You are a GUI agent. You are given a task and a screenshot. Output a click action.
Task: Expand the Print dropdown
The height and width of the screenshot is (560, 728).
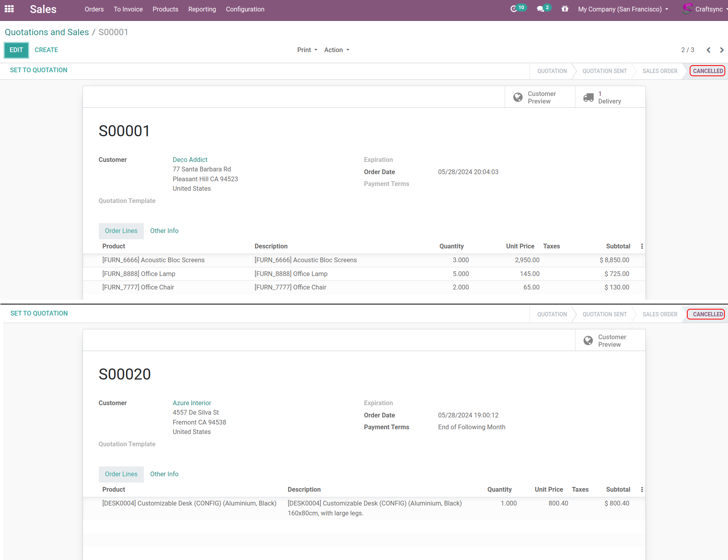pyautogui.click(x=307, y=50)
